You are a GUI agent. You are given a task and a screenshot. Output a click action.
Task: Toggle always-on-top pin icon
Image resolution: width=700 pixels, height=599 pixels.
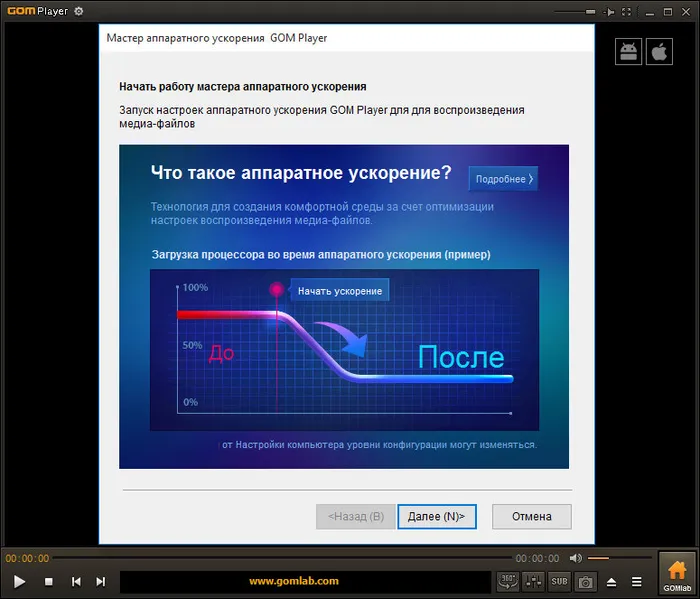pyautogui.click(x=608, y=12)
